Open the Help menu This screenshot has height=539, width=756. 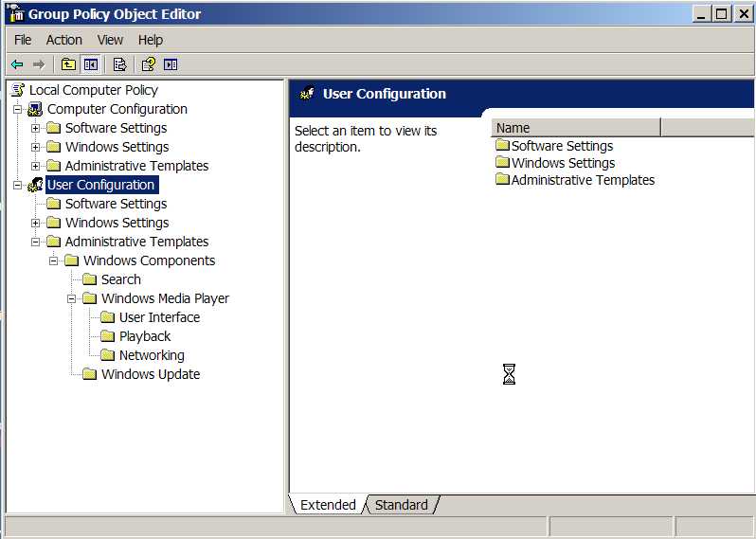[x=151, y=40]
